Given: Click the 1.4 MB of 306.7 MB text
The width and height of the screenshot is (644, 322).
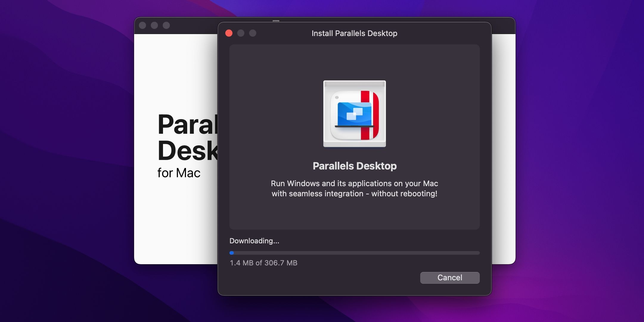Looking at the screenshot, I should tap(263, 263).
